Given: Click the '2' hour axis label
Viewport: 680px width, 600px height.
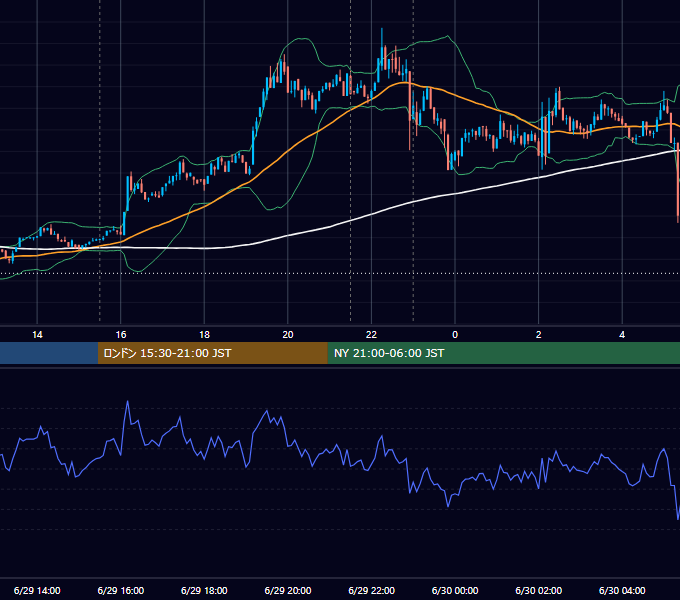Looking at the screenshot, I should tap(539, 335).
